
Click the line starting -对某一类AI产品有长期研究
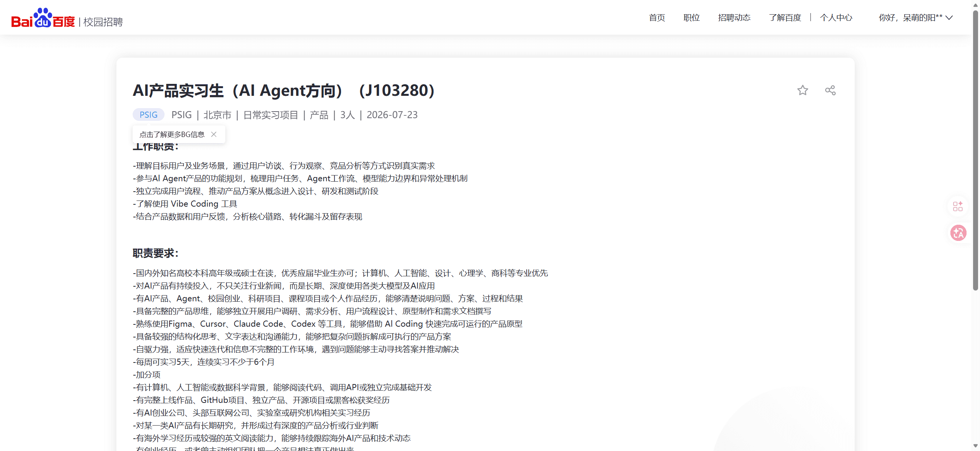pos(255,426)
